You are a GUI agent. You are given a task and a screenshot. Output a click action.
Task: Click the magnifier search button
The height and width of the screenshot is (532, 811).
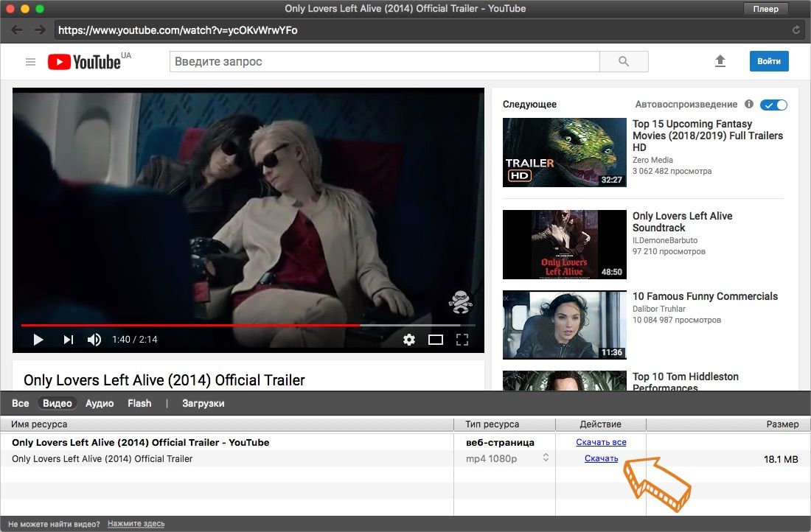[x=624, y=61]
